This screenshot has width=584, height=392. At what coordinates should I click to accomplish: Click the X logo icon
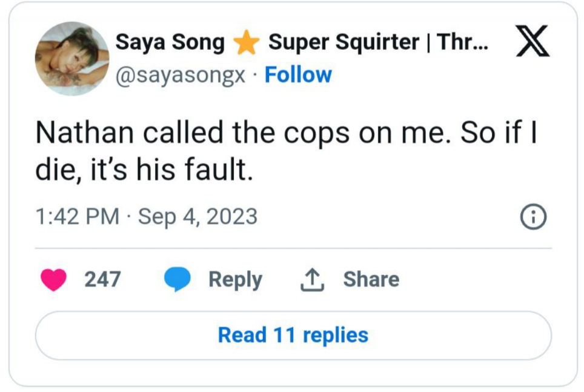(533, 42)
